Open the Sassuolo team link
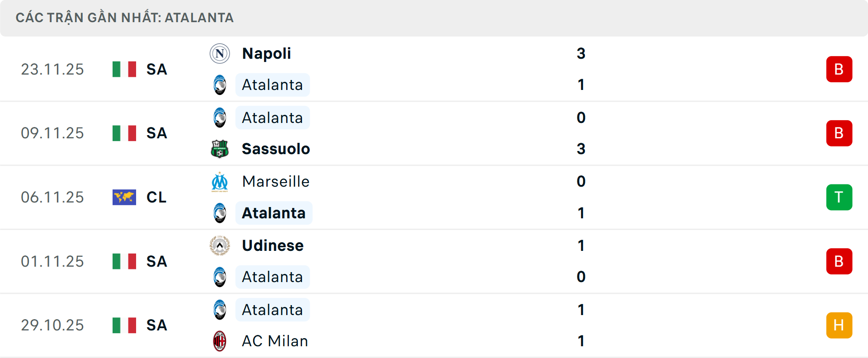The width and height of the screenshot is (868, 358). coord(276,149)
